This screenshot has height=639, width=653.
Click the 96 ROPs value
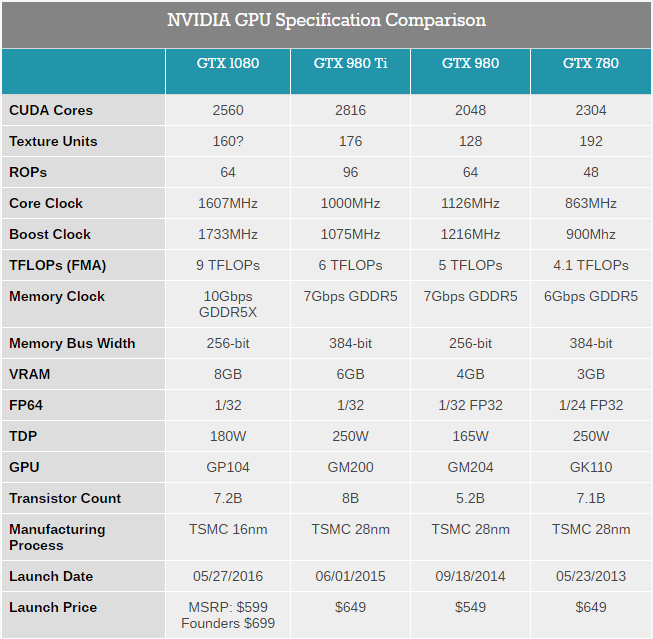tap(350, 172)
